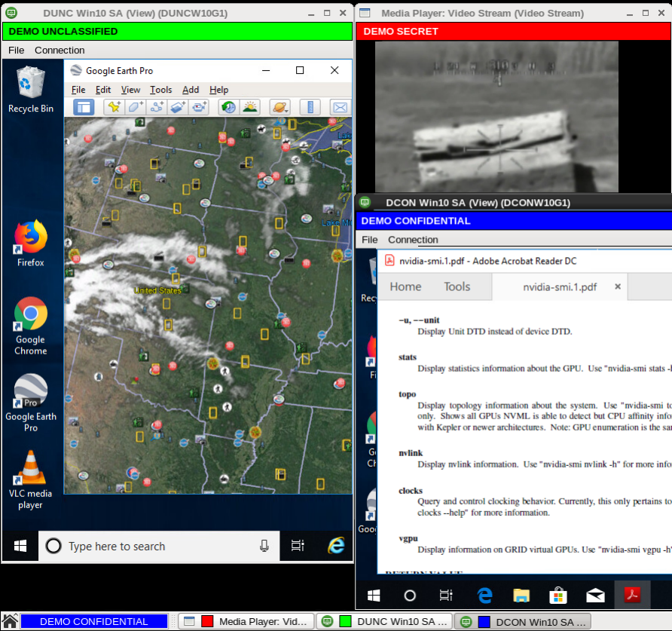Open the Ruler tool in Google Earth

(310, 107)
